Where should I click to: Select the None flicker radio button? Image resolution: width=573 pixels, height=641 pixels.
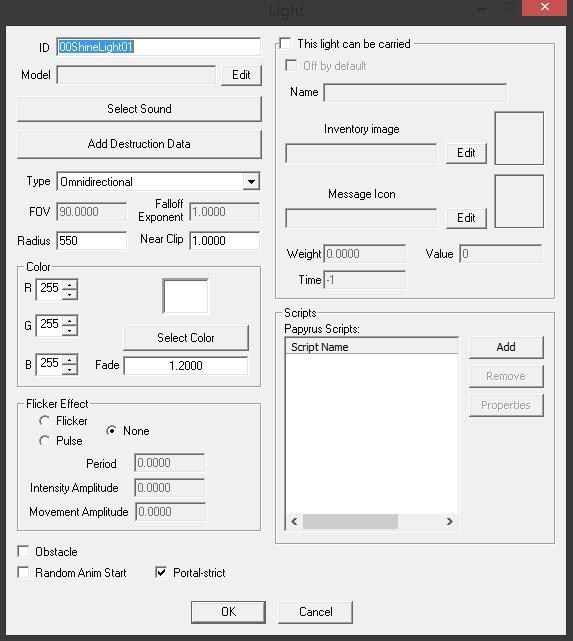[x=111, y=430]
